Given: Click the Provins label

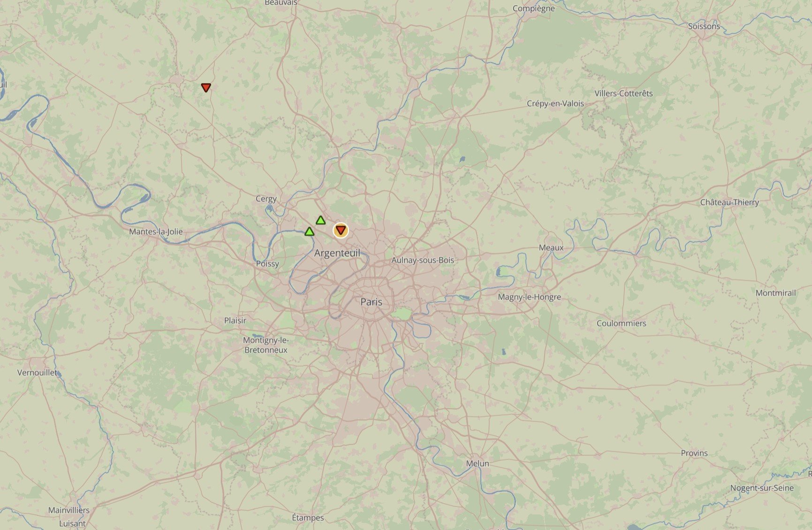Looking at the screenshot, I should 694,453.
